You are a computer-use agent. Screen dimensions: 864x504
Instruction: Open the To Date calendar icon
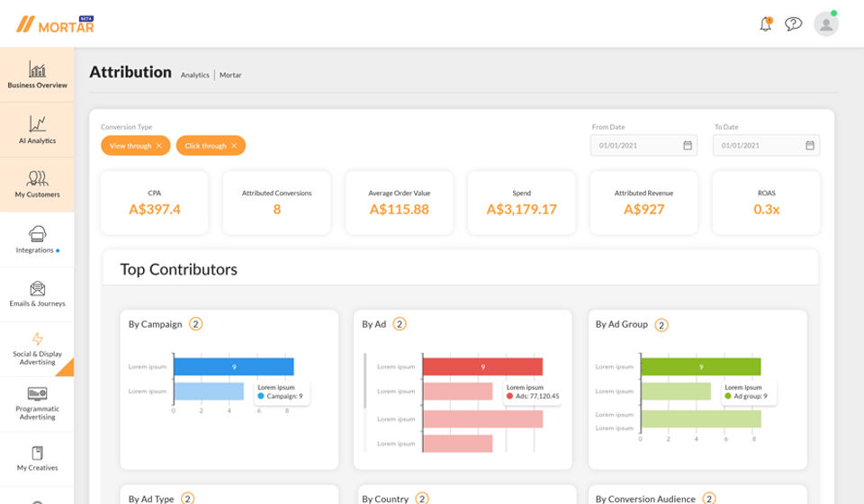[809, 146]
